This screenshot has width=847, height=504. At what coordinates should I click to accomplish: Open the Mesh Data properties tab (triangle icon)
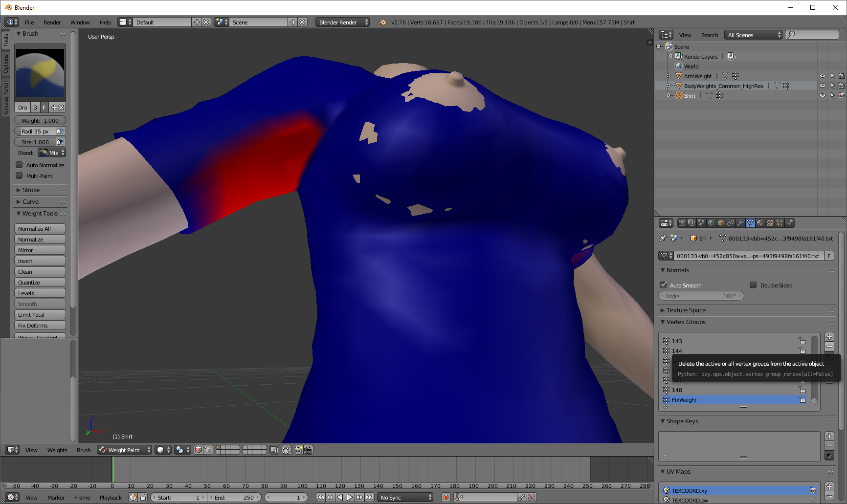point(750,223)
